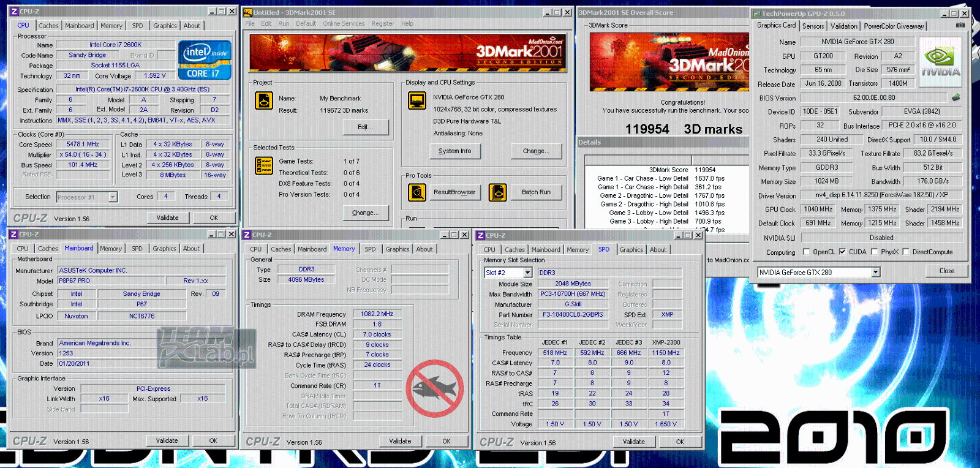Click OK in the CPU-Z CPU window
Image resolution: width=980 pixels, height=468 pixels.
(x=214, y=217)
